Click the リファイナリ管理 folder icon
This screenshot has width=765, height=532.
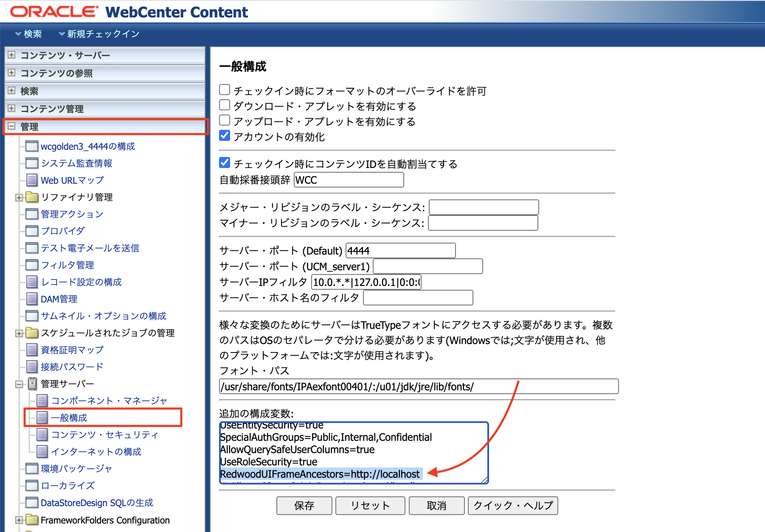click(x=32, y=197)
